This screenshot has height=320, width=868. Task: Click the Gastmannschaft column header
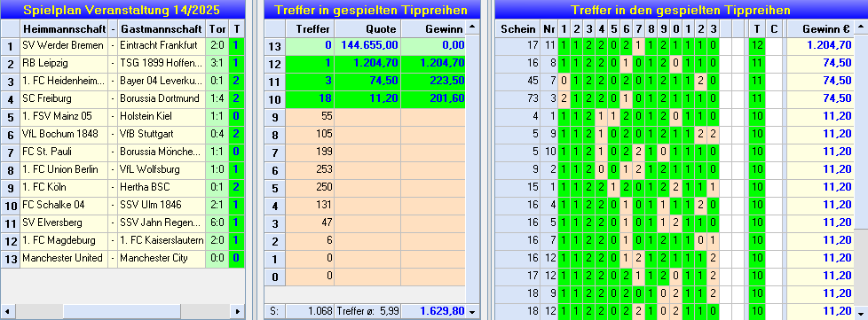(162, 28)
